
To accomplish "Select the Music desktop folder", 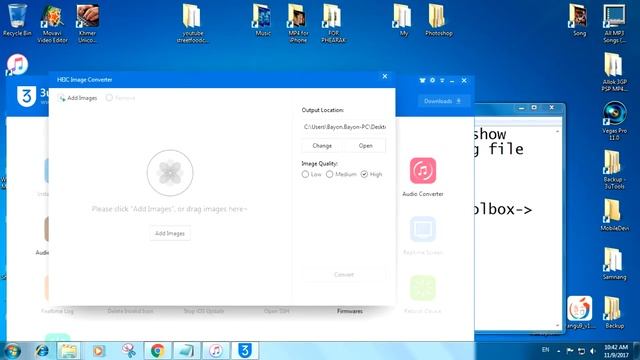I will click(262, 20).
